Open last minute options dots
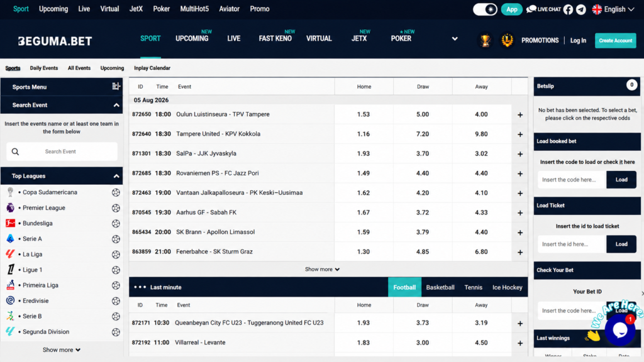Viewport: 644px width, 362px height. pos(140,287)
